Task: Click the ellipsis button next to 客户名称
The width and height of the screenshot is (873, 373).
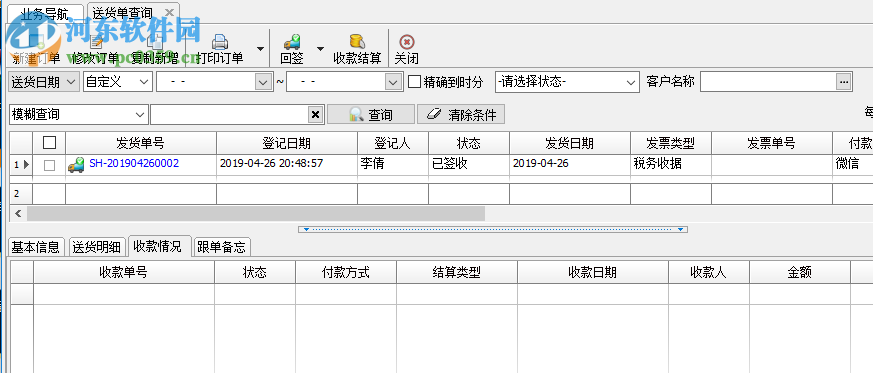Action: 843,82
